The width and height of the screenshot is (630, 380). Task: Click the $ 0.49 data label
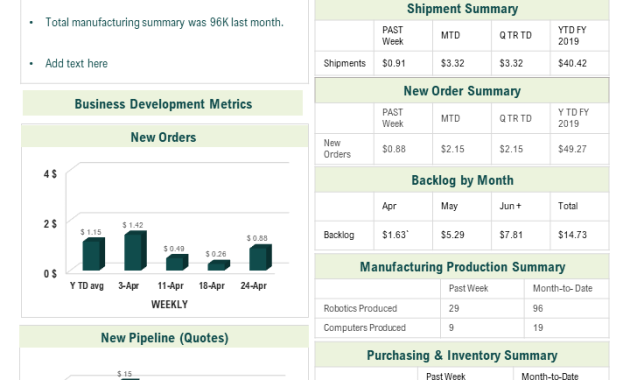(x=174, y=249)
